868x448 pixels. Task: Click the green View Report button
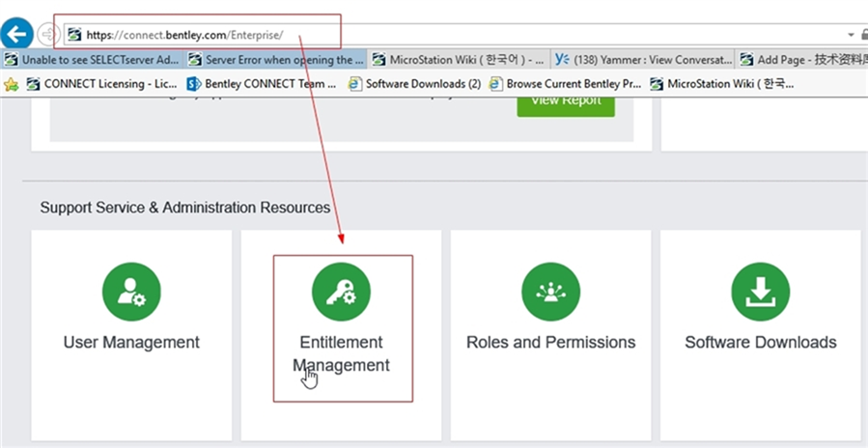pyautogui.click(x=565, y=102)
